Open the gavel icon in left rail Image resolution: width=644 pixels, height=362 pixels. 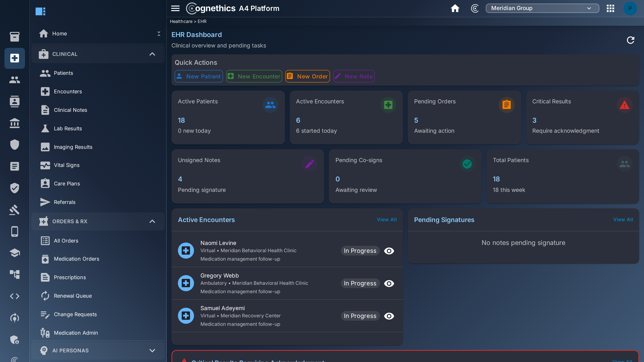pos(14,210)
